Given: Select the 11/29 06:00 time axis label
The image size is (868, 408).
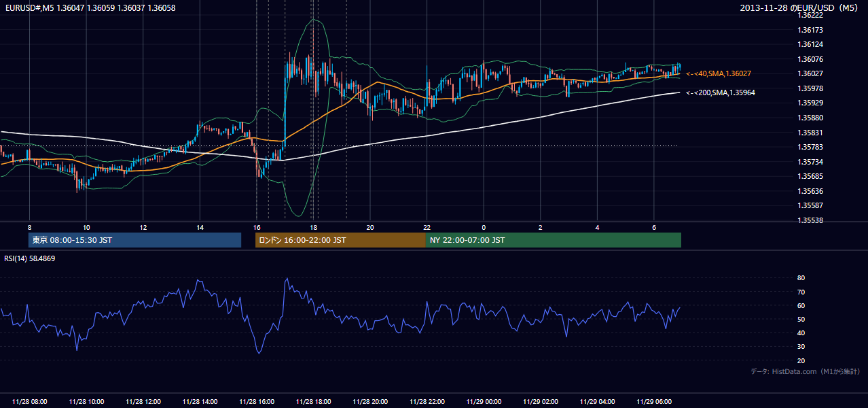Looking at the screenshot, I should tap(654, 402).
